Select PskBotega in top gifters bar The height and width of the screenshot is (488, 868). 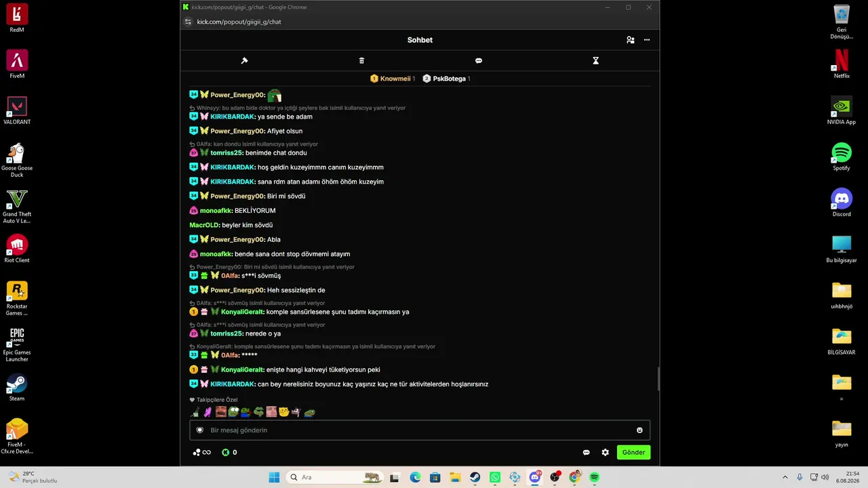446,79
